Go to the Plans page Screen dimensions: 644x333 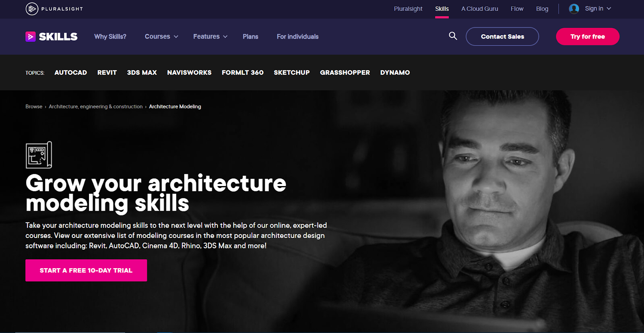click(250, 36)
